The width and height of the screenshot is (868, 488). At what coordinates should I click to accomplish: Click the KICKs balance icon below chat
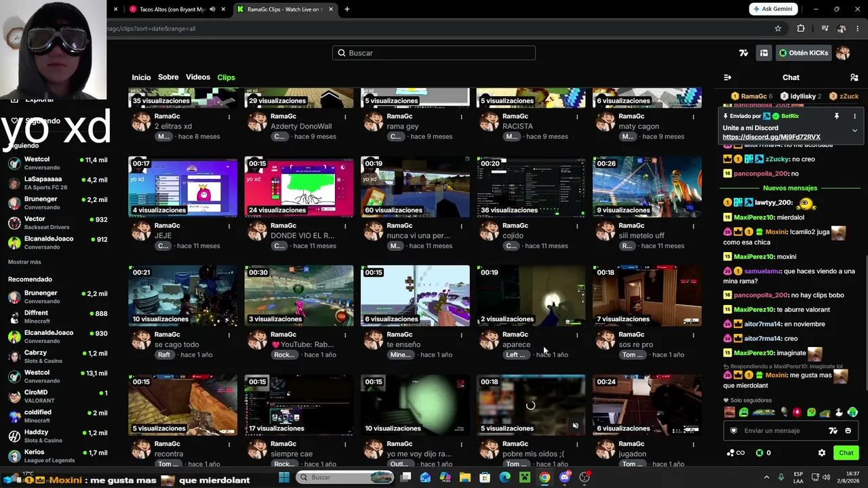759,453
